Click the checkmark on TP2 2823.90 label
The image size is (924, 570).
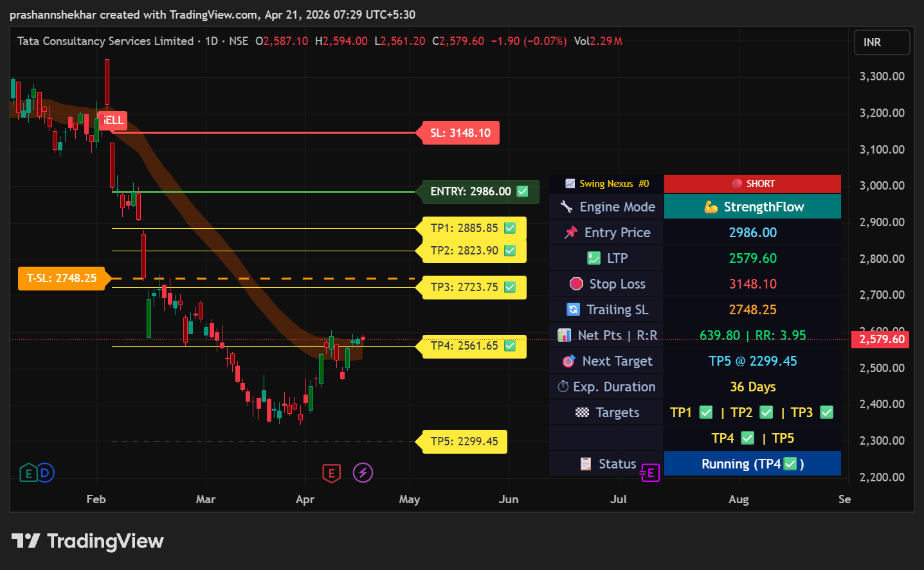tap(510, 251)
